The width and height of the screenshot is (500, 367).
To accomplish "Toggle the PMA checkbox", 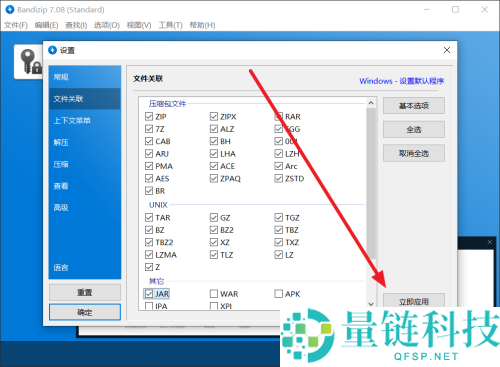I will click(149, 166).
